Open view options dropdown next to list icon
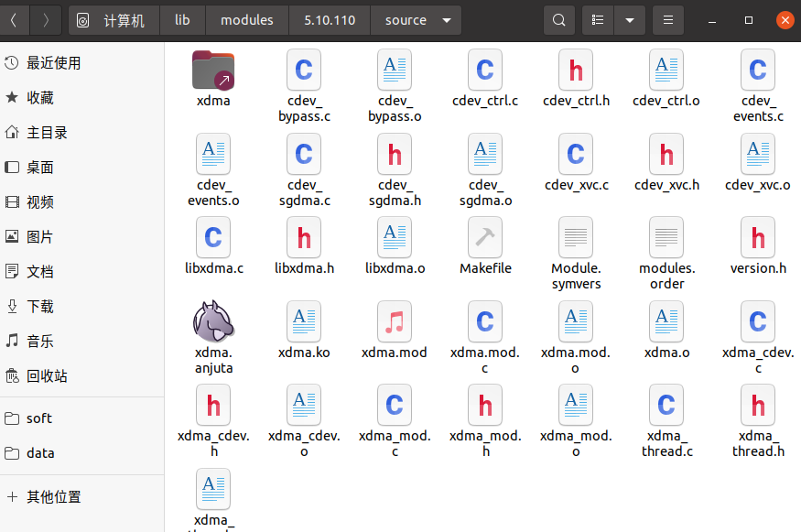Image resolution: width=801 pixels, height=532 pixels. (x=630, y=20)
